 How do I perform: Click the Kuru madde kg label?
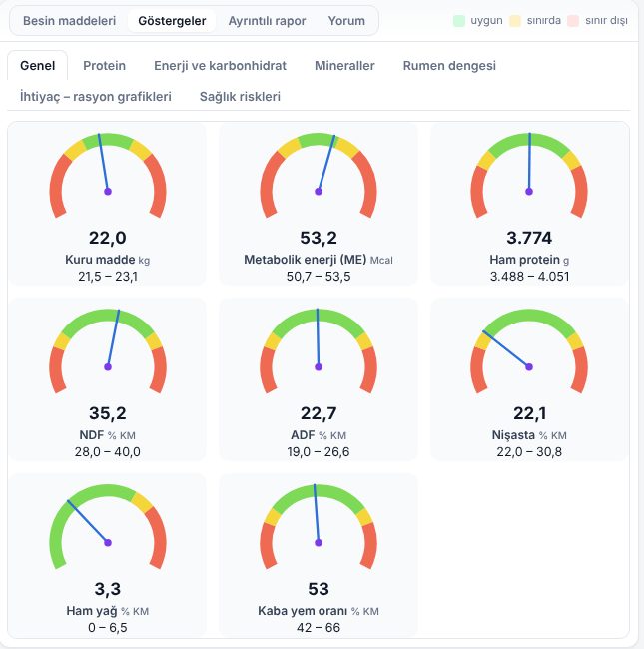[x=107, y=260]
